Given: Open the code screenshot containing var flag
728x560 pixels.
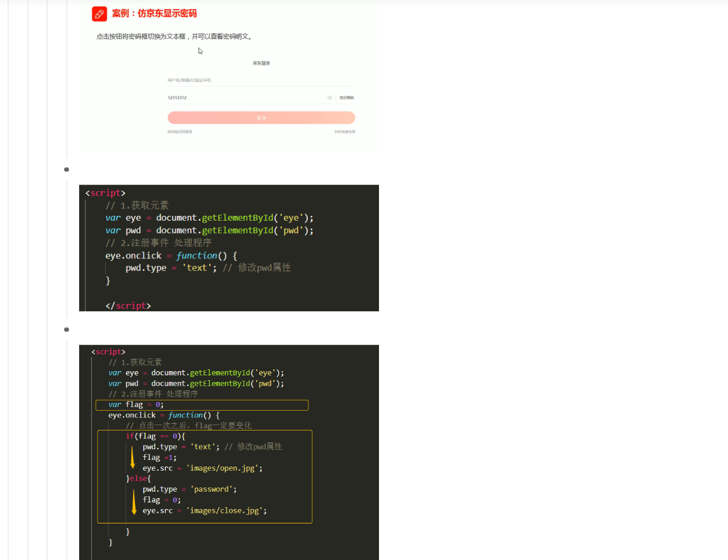Looking at the screenshot, I should point(229,452).
